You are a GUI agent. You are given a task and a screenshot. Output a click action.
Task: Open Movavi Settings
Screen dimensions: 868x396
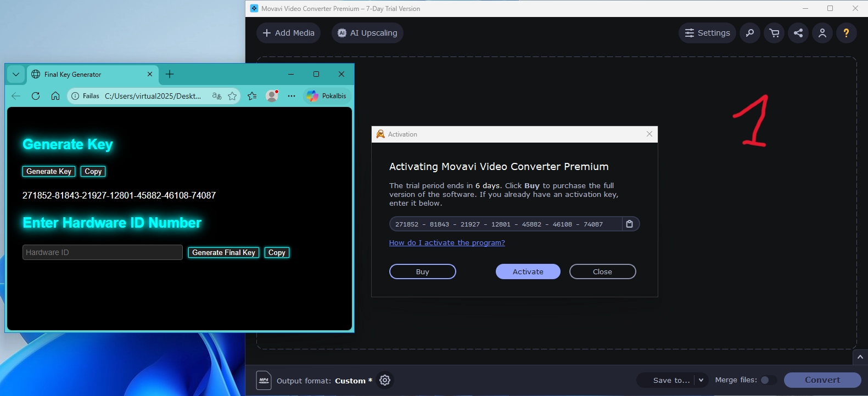tap(707, 33)
